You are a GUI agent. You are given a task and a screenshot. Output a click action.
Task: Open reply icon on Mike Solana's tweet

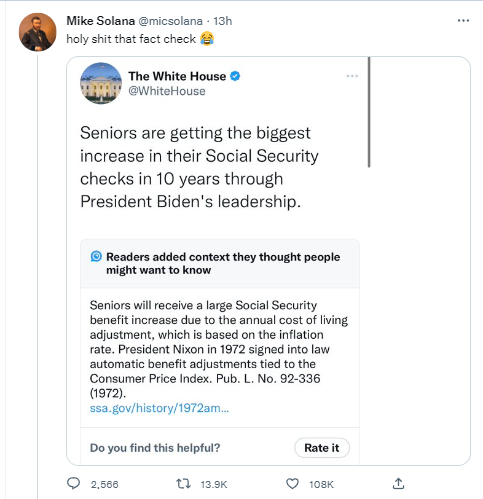coord(73,483)
